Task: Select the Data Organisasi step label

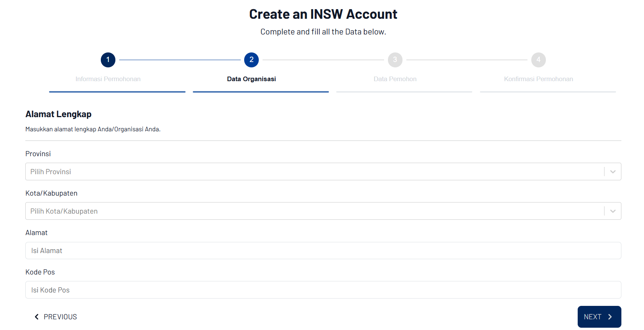Action: pyautogui.click(x=251, y=79)
